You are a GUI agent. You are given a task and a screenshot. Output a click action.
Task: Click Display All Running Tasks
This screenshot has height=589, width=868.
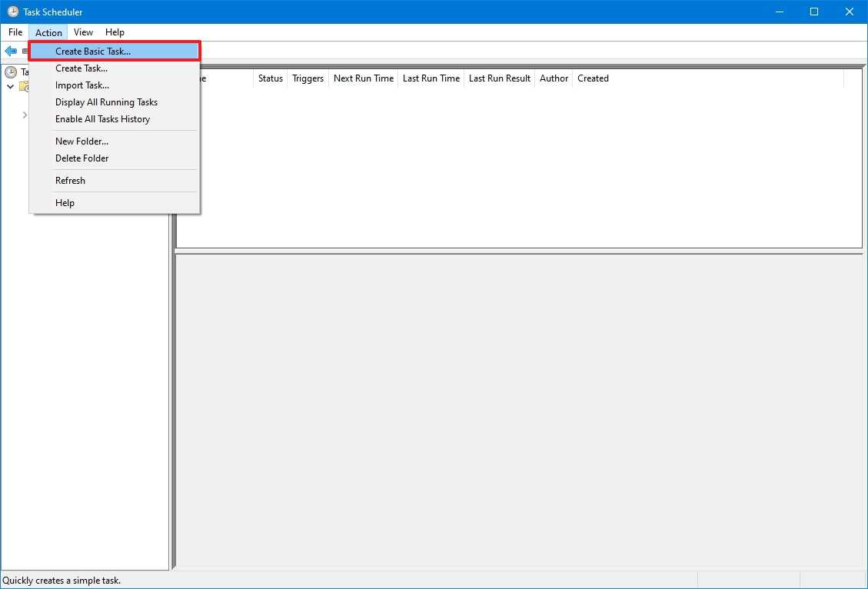click(x=106, y=102)
